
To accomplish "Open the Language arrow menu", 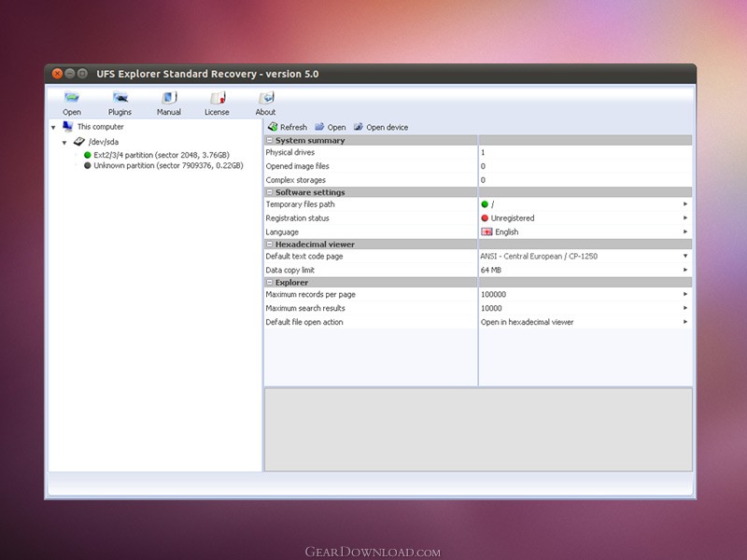I will tap(685, 231).
